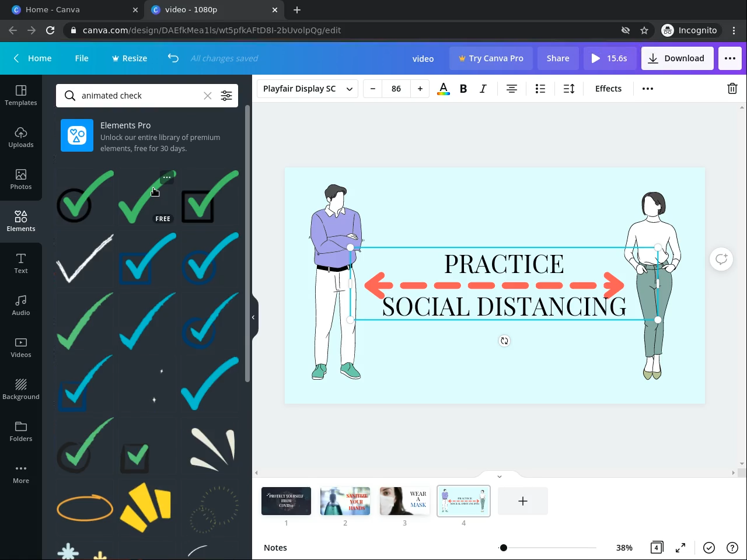Clear the animated check search text
747x560 pixels.
207,96
